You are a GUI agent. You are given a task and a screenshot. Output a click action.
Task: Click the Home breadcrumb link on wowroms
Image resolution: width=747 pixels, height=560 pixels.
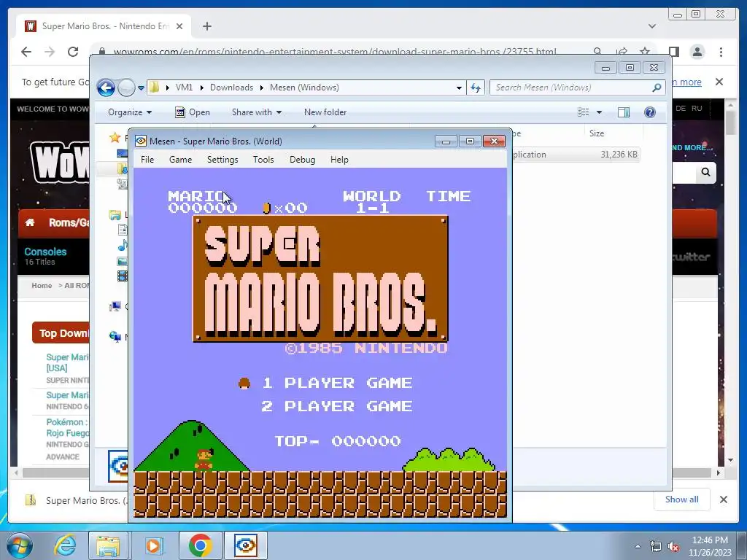(42, 285)
